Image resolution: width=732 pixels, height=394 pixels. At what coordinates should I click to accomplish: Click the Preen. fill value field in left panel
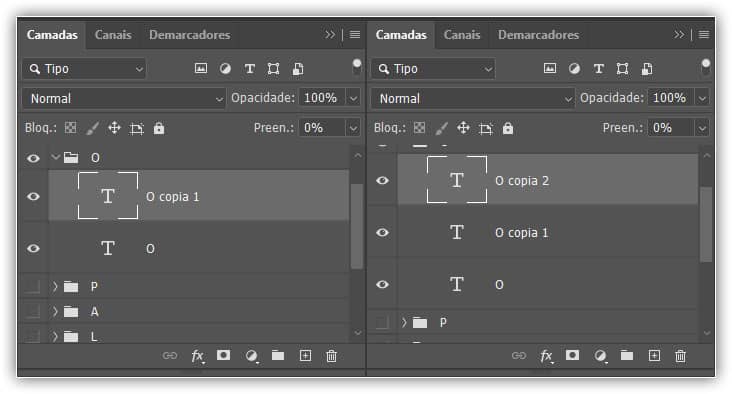coord(323,128)
